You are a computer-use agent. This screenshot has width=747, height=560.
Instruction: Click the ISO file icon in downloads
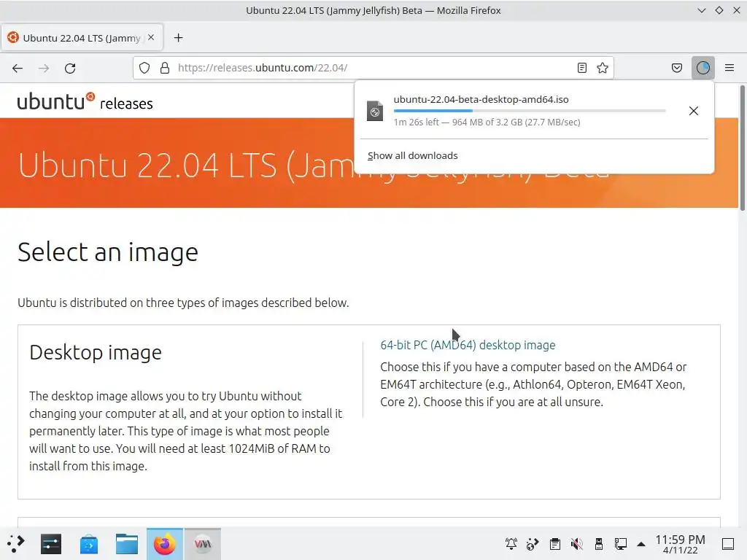pos(375,111)
